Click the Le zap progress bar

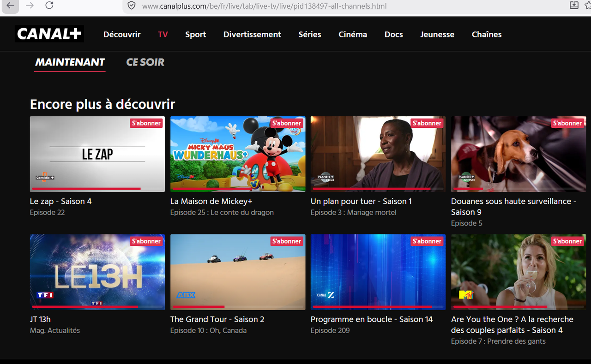97,189
